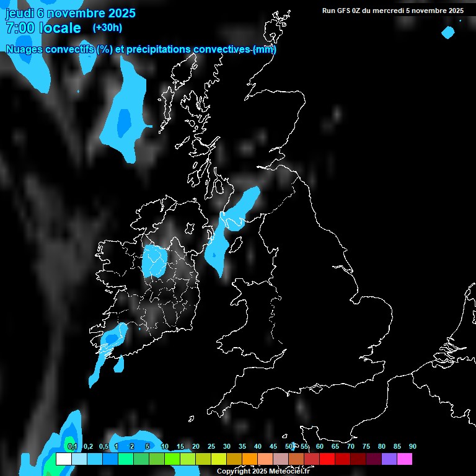This screenshot has height=476, width=476.
Task: Click the blue precipitation patch over central Ireland
Action: click(x=154, y=262)
